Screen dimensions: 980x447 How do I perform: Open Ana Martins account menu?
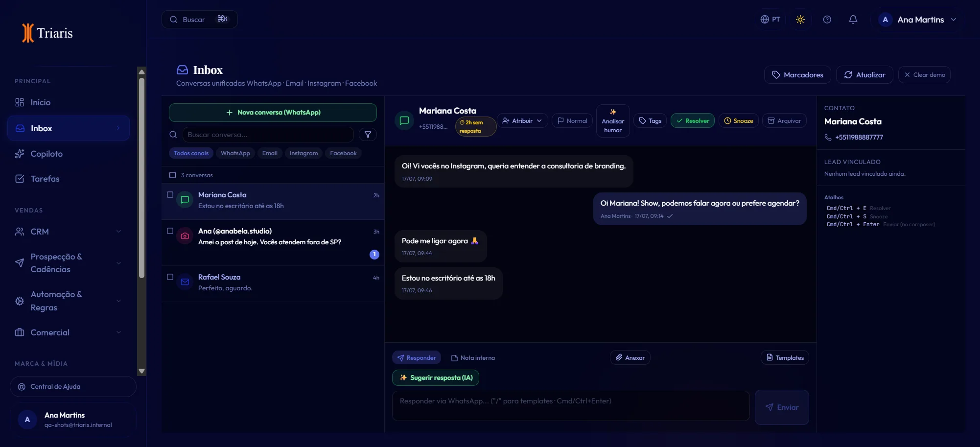[x=917, y=20]
